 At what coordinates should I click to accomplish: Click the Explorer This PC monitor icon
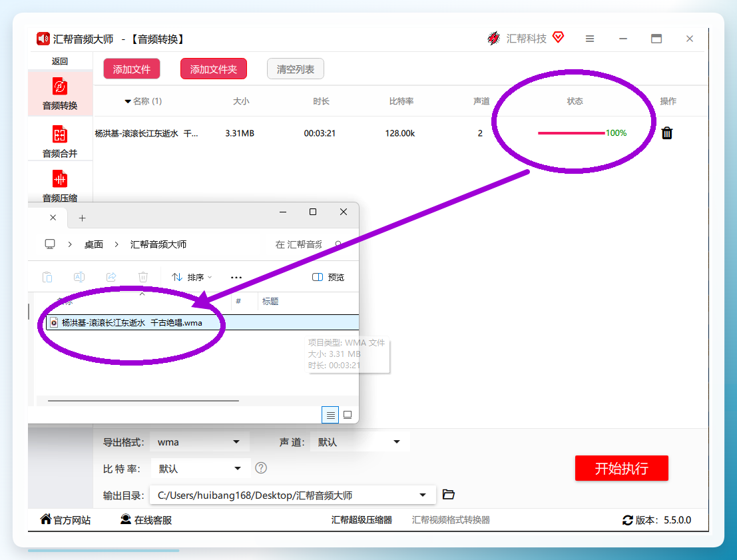click(50, 244)
